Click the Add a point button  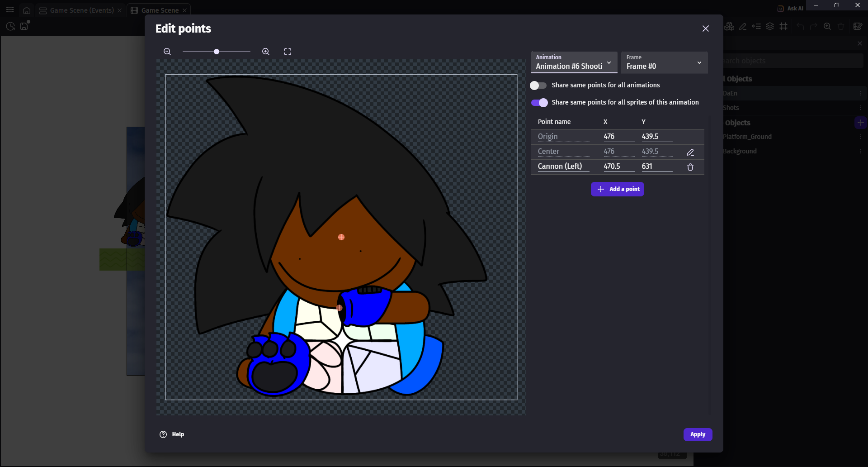coord(618,189)
